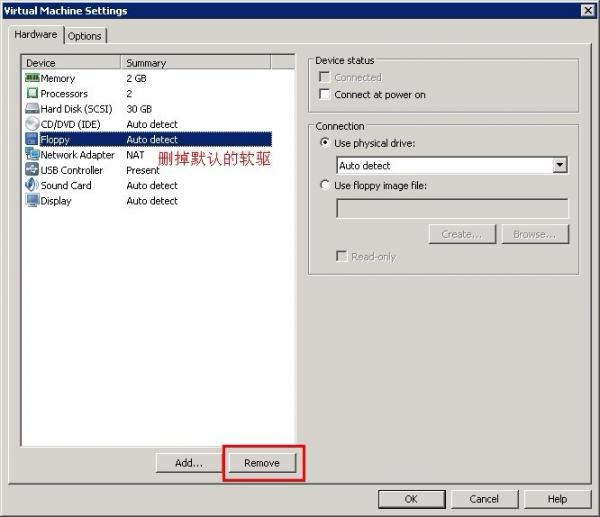The width and height of the screenshot is (600, 517).
Task: Click the Add... button
Action: (x=189, y=463)
